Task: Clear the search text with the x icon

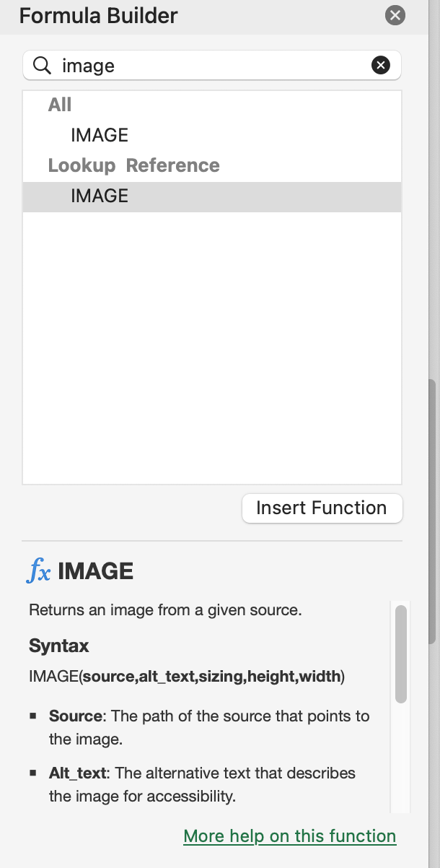Action: coord(380,66)
